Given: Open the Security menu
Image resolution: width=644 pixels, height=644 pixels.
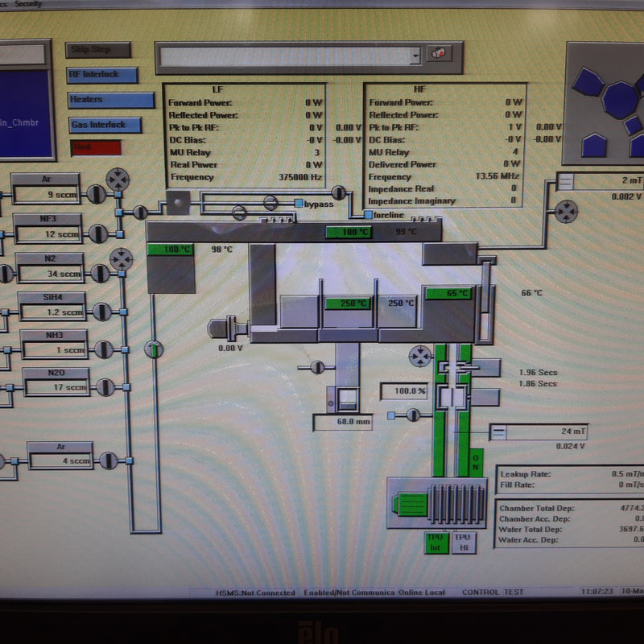Looking at the screenshot, I should pos(29,3).
